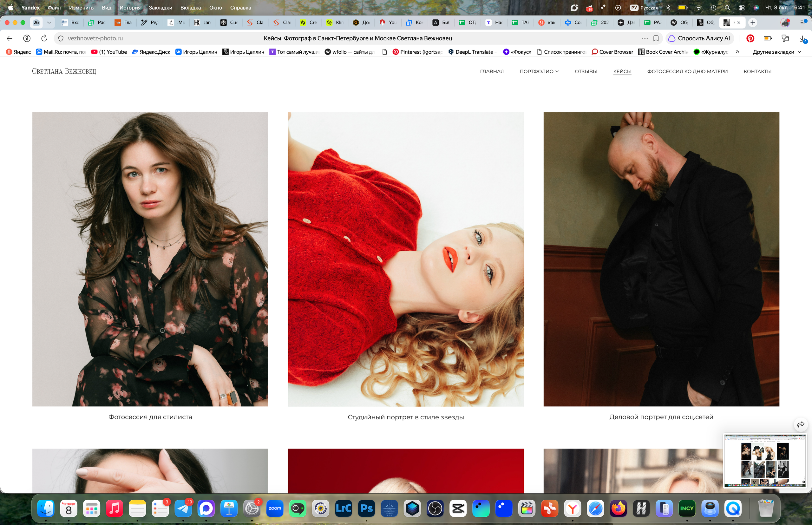
Task: Bookmark this page with the bookmark icon
Action: pos(656,38)
